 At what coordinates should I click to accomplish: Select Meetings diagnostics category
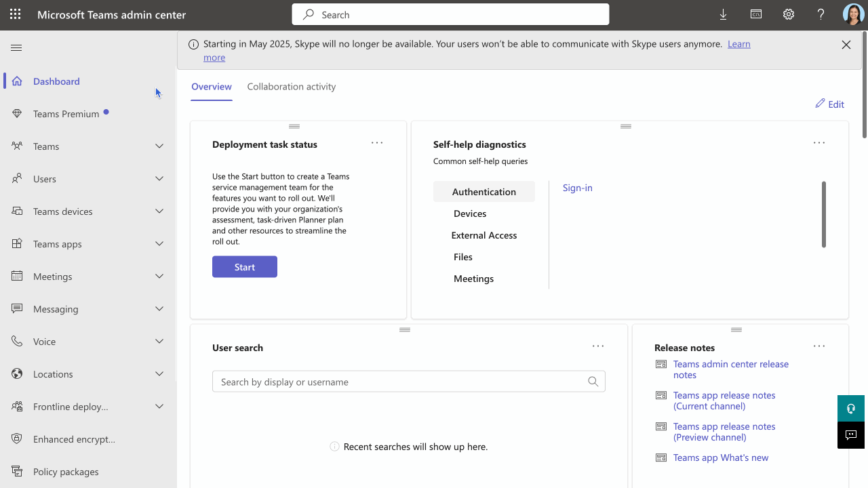click(x=473, y=279)
